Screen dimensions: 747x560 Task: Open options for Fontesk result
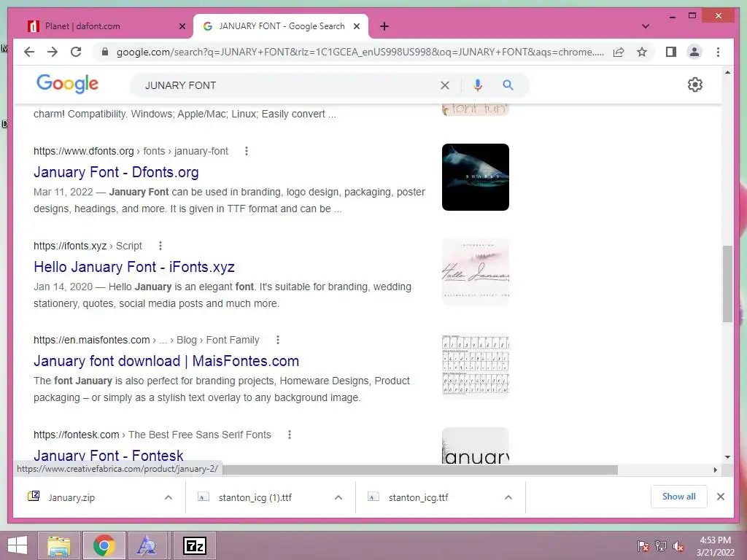click(289, 435)
